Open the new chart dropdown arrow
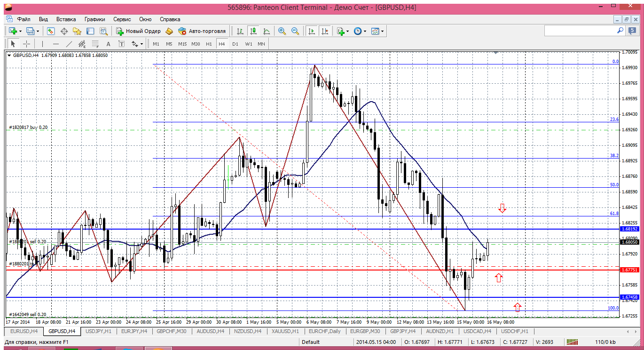This screenshot has width=644, height=350. (20, 31)
